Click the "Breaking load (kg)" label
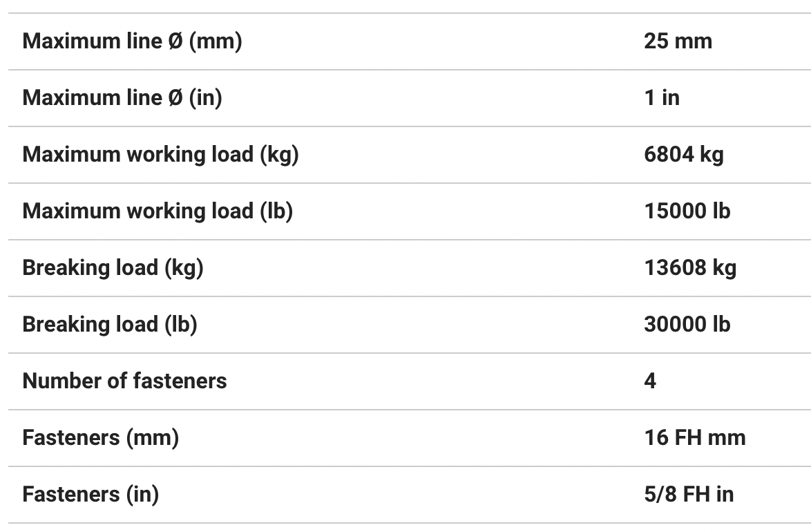The image size is (811, 532). pyautogui.click(x=113, y=268)
